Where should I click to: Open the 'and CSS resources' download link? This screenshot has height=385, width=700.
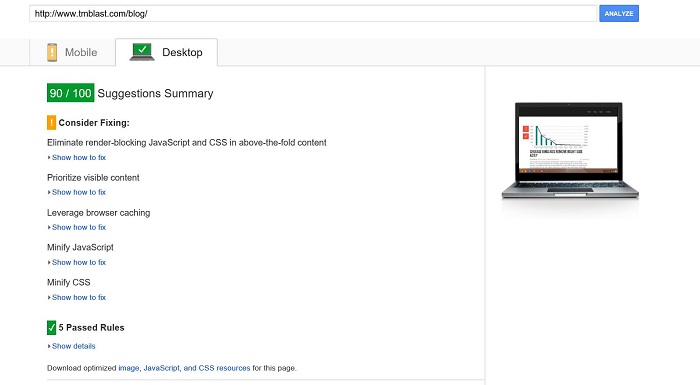tap(217, 368)
